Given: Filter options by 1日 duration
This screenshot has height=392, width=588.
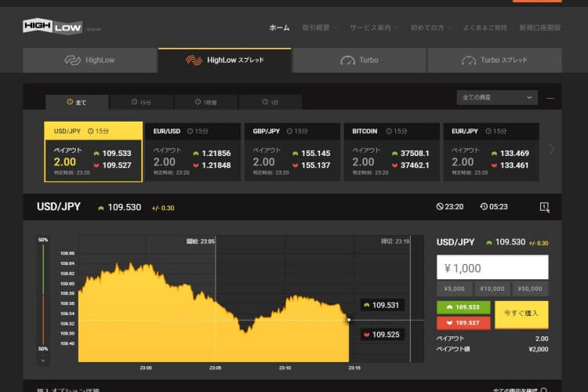Looking at the screenshot, I should [x=270, y=102].
